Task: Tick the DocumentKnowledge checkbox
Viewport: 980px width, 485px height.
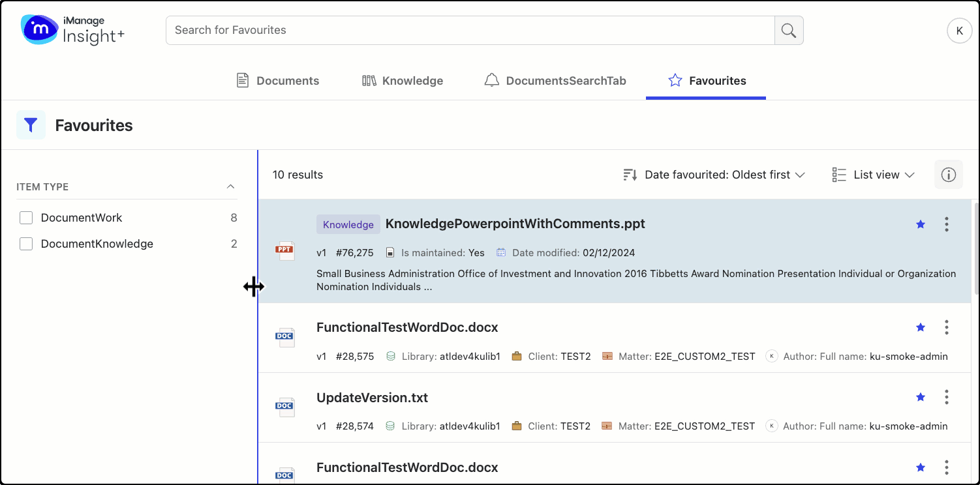Action: pos(26,244)
